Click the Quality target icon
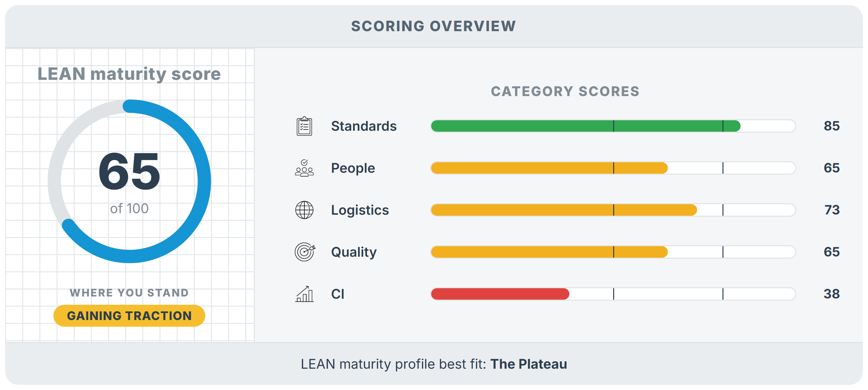This screenshot has height=390, width=868. point(305,252)
